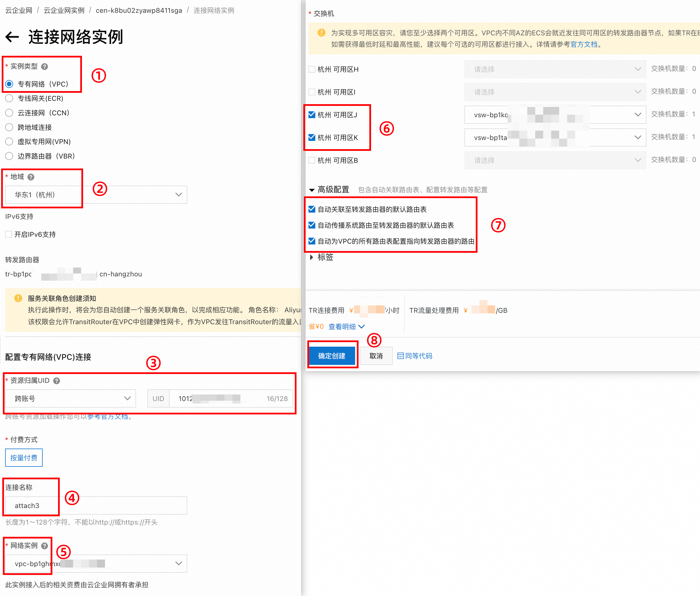Go to 云企业网实例 breadcrumb
This screenshot has height=596, width=700.
click(64, 11)
